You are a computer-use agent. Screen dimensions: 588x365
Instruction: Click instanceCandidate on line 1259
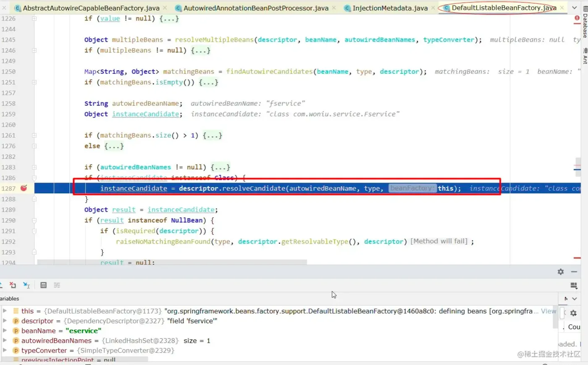pyautogui.click(x=145, y=114)
